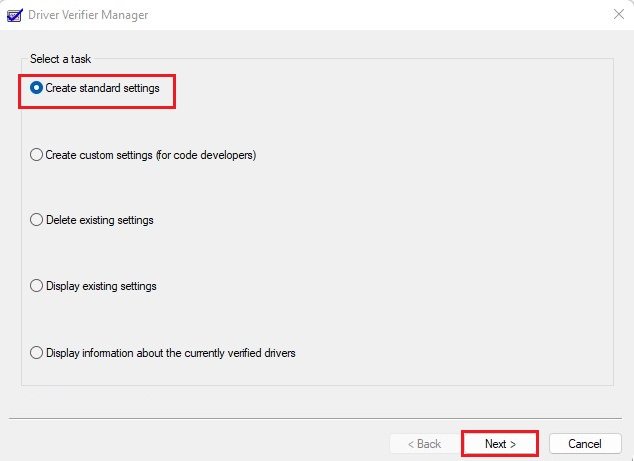Click the 'Driver Verifier Manager' title text

(x=88, y=15)
